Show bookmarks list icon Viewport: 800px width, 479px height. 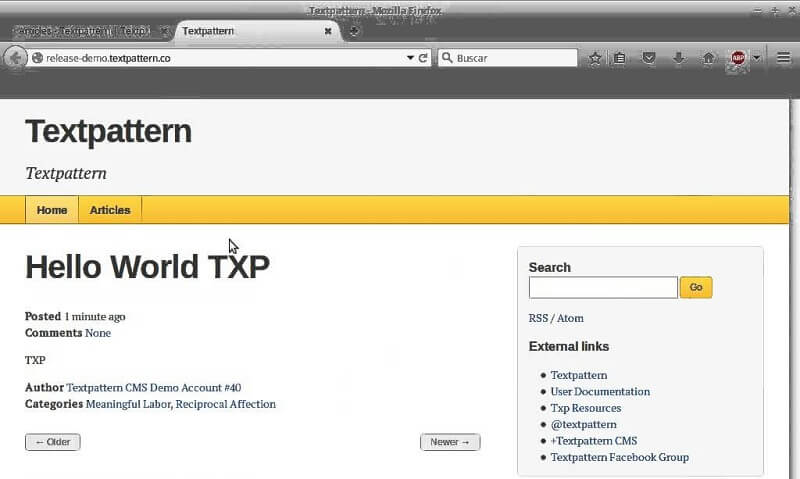[x=620, y=58]
